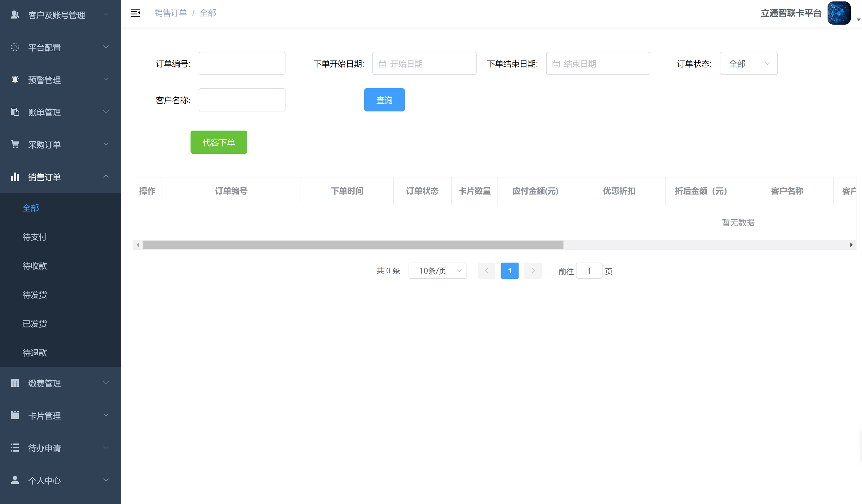Select 待支付 submenu item
The image size is (862, 504).
(x=61, y=237)
